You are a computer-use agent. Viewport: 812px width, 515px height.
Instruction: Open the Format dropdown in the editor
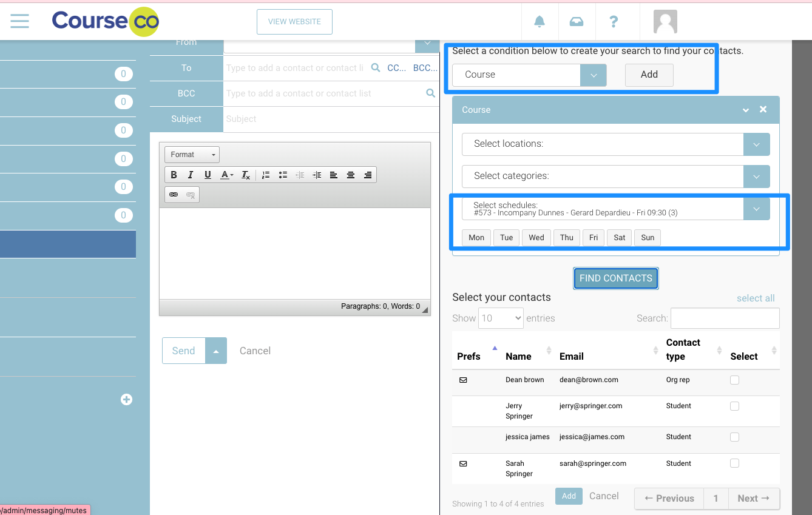click(192, 155)
